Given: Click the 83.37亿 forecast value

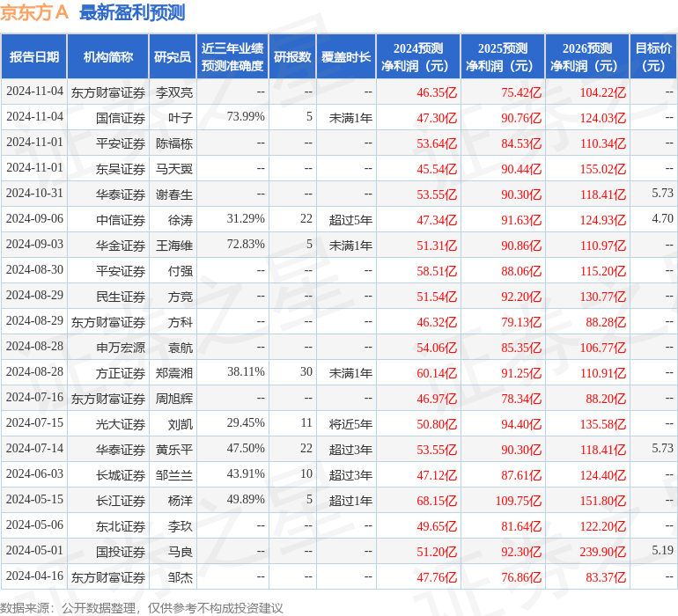Looking at the screenshot, I should pos(606,577).
